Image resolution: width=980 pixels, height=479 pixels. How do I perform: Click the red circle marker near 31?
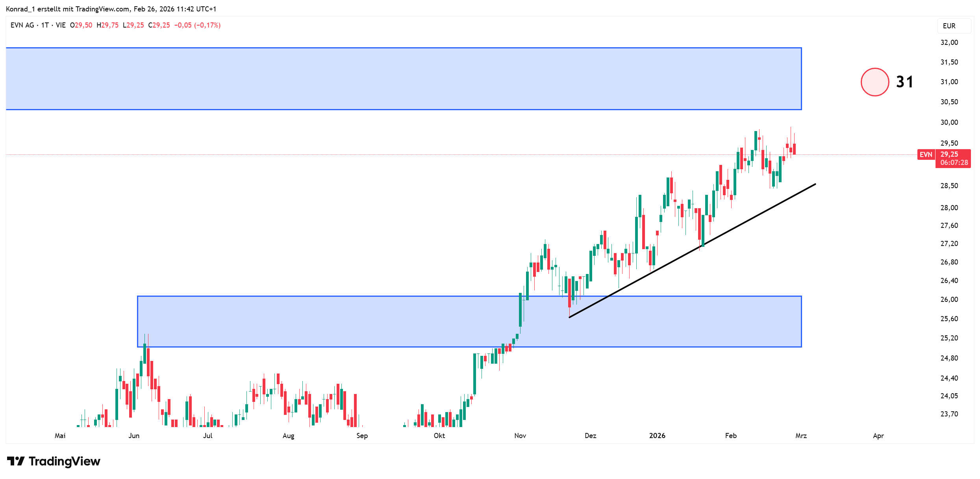[x=874, y=82]
